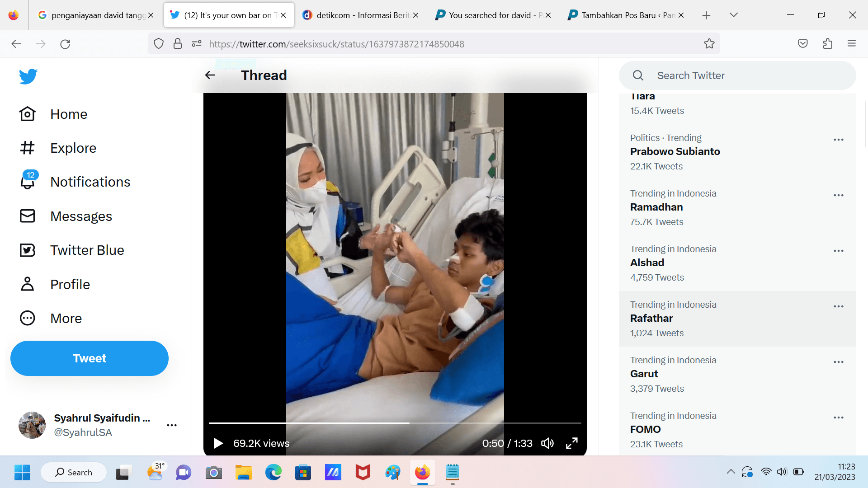Expand video to fullscreen
Viewport: 868px width, 488px height.
[572, 443]
